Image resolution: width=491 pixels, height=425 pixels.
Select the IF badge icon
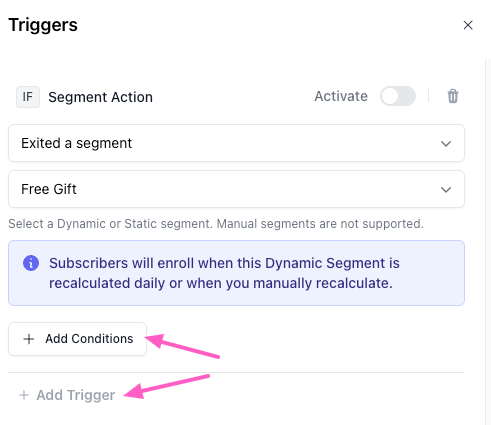[28, 97]
